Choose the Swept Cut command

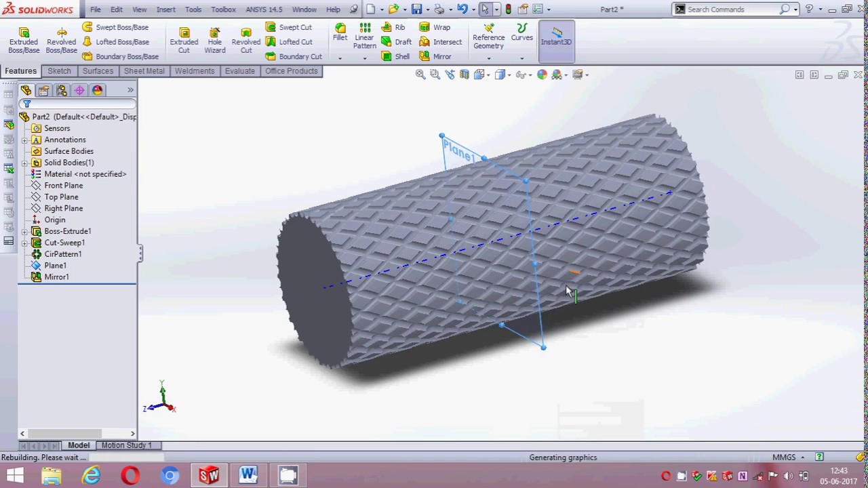pyautogui.click(x=289, y=27)
